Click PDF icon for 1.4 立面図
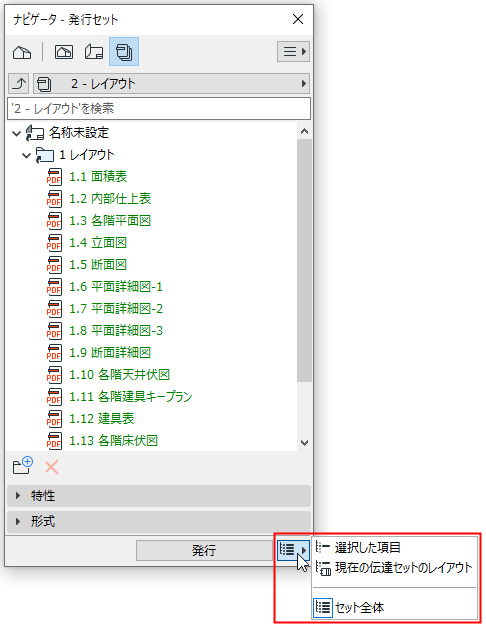The height and width of the screenshot is (629, 486). point(54,243)
